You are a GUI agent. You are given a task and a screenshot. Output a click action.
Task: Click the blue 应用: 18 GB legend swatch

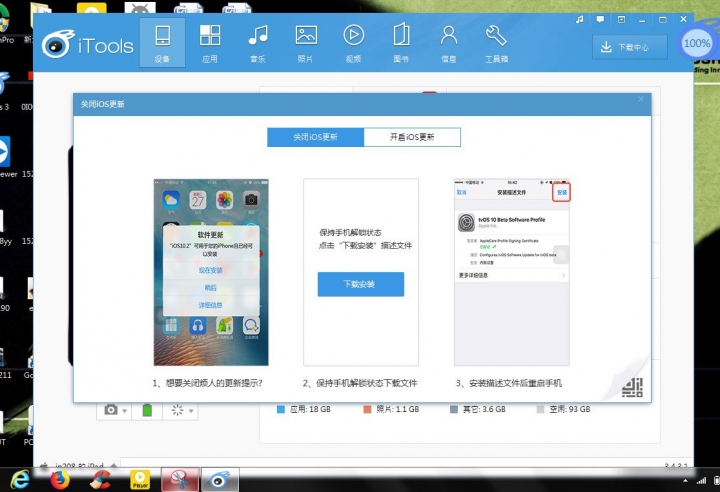281,409
